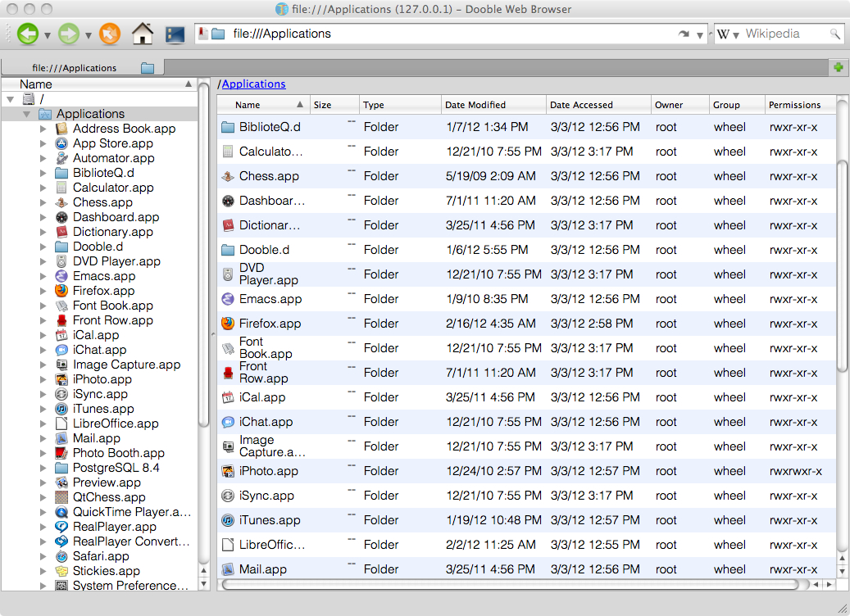Click the Dashboard icon in the table

pyautogui.click(x=228, y=201)
